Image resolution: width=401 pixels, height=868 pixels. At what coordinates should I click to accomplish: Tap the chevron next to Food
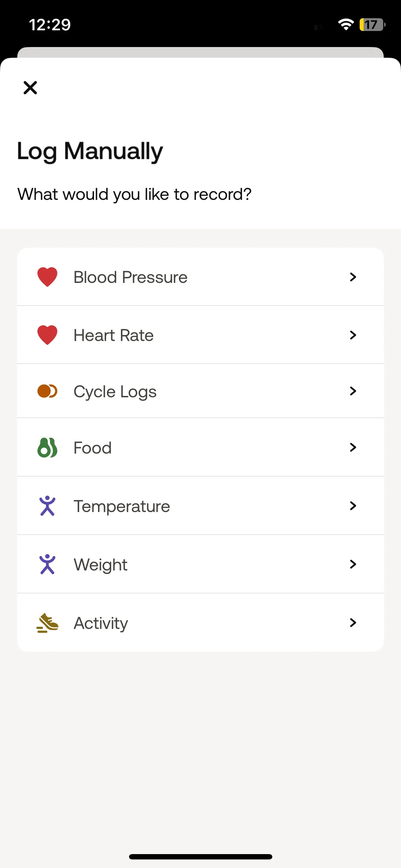(x=353, y=448)
